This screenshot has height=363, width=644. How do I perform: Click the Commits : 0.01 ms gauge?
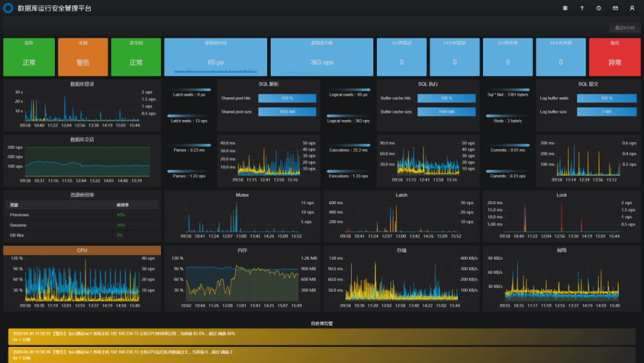pyautogui.click(x=507, y=147)
